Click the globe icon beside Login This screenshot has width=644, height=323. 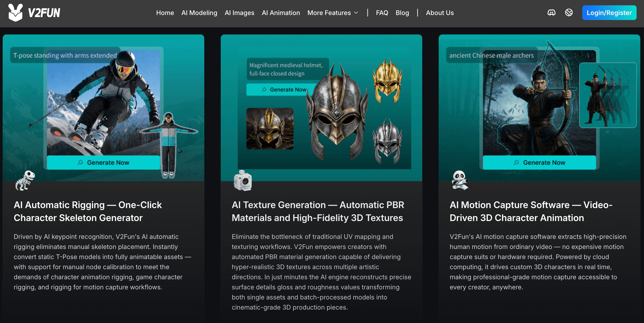pos(569,13)
